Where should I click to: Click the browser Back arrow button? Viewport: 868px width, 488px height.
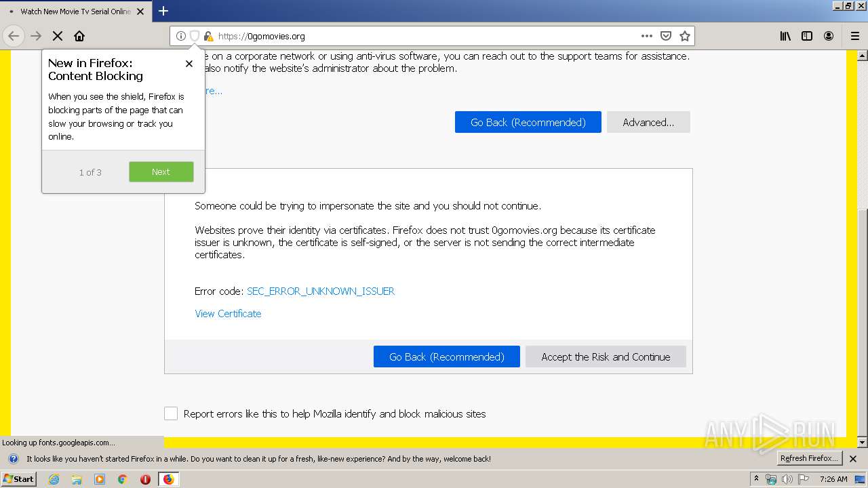(x=14, y=36)
